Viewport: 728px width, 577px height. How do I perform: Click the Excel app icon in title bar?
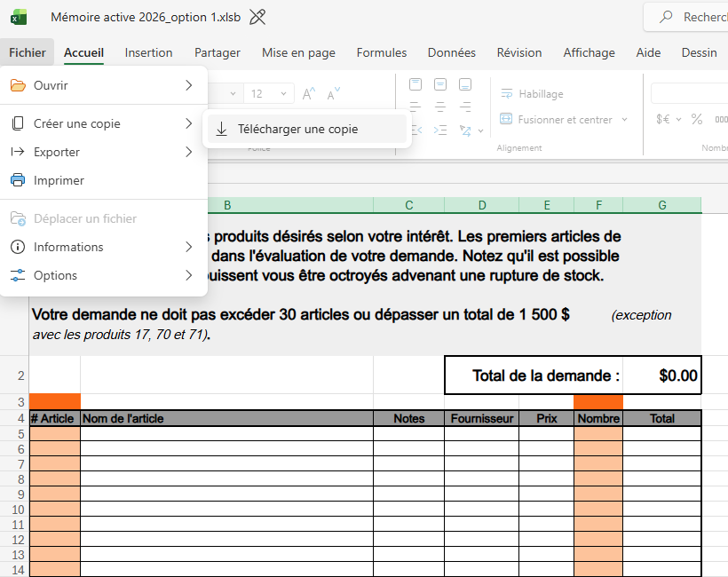click(x=19, y=17)
